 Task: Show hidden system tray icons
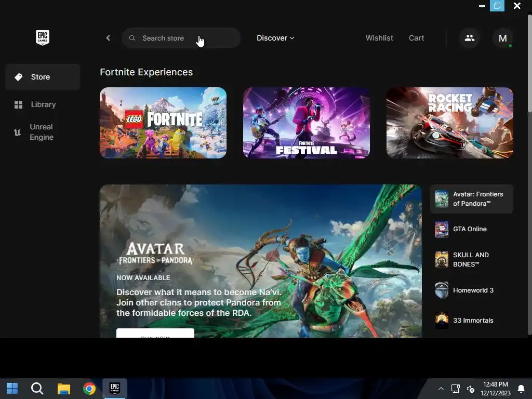pos(441,389)
